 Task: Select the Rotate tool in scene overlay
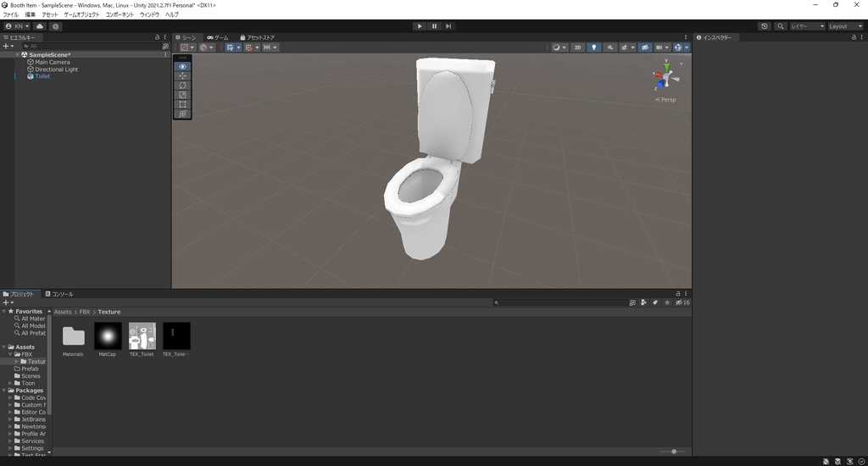tap(183, 86)
